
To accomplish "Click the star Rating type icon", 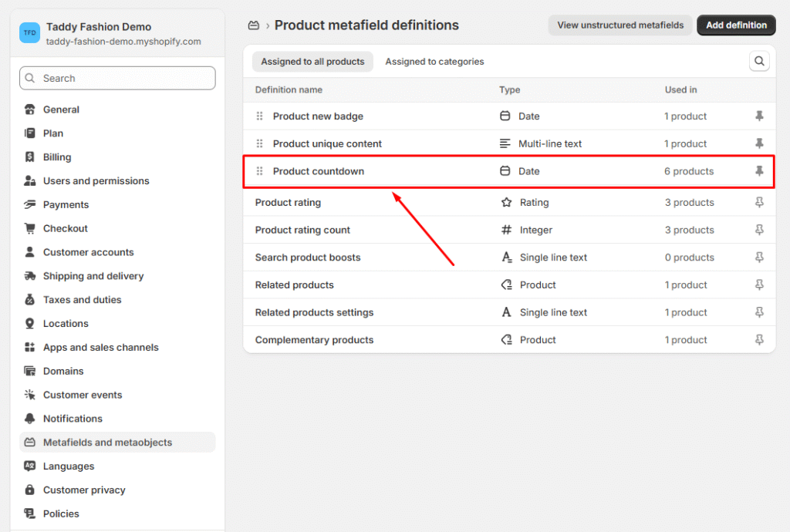I will tap(506, 202).
